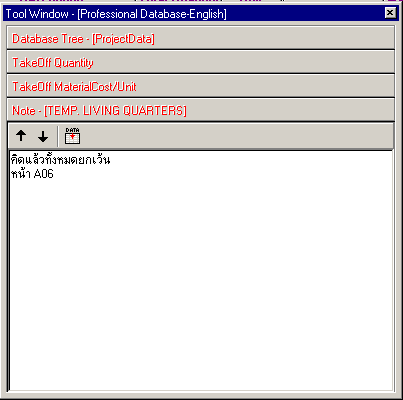The image size is (403, 400).
Task: Open the DATA table icon
Action: 72,136
